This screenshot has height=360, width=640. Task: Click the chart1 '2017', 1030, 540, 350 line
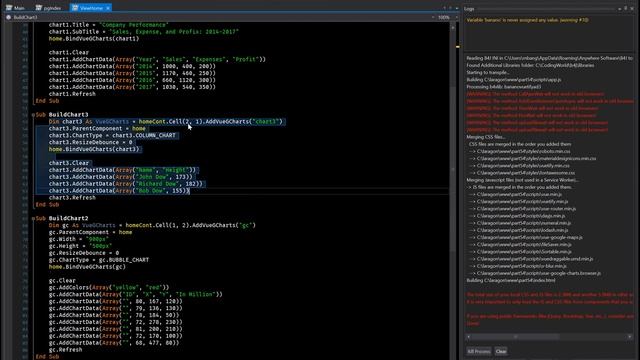[x=132, y=87]
